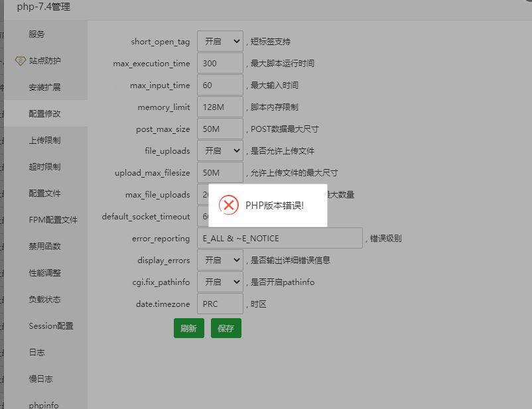Click the diamond icon beside 站点防护
The width and height of the screenshot is (532, 409).
click(x=21, y=61)
